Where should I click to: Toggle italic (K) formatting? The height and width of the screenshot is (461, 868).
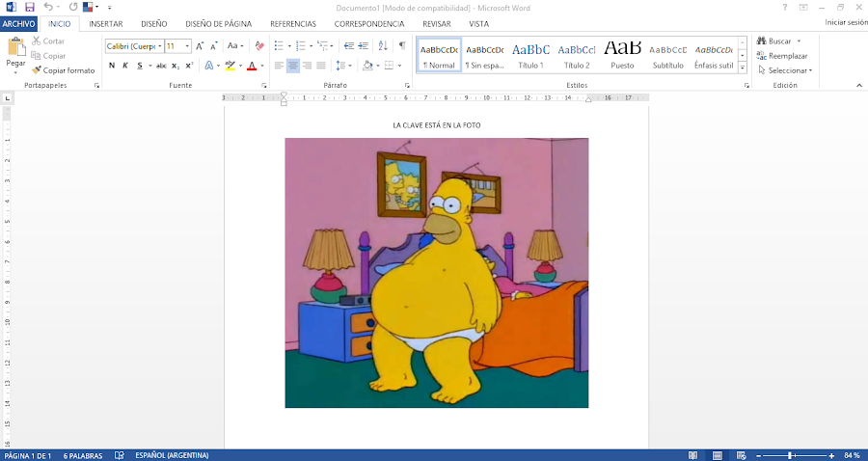click(x=125, y=66)
